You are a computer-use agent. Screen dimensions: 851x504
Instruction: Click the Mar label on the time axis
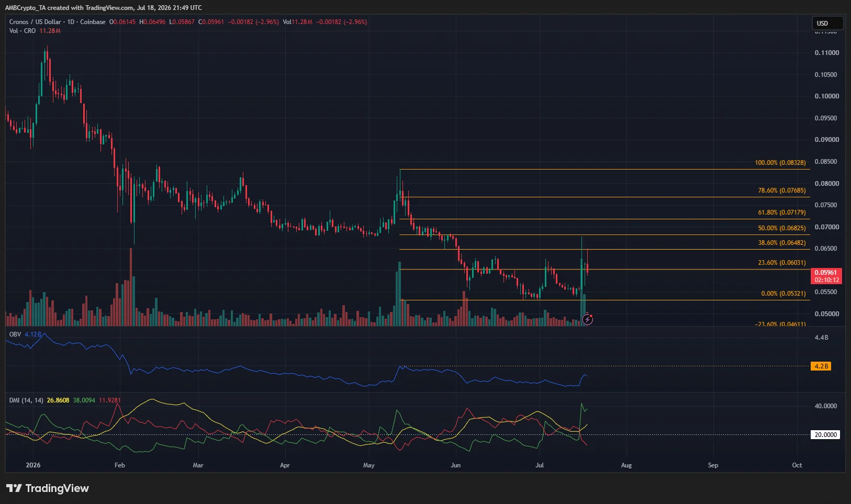click(x=198, y=465)
